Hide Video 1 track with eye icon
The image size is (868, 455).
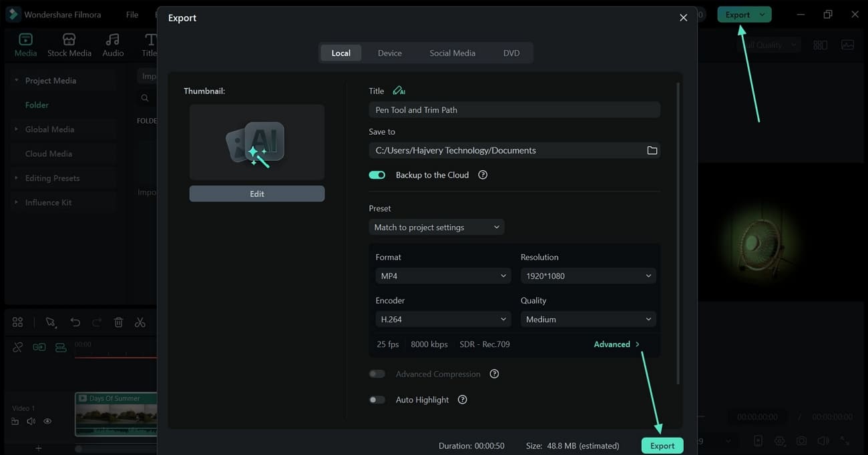pos(47,422)
